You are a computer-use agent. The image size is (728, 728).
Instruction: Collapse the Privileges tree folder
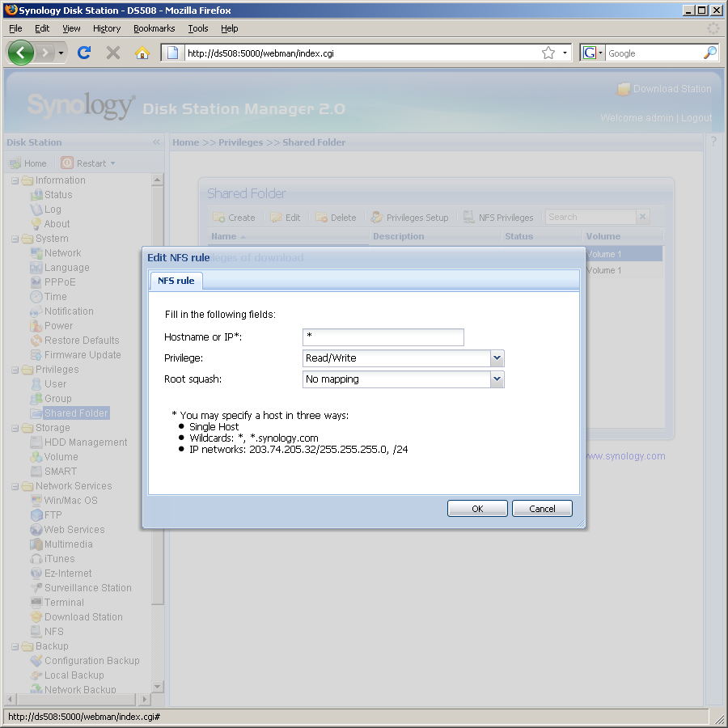pos(15,370)
